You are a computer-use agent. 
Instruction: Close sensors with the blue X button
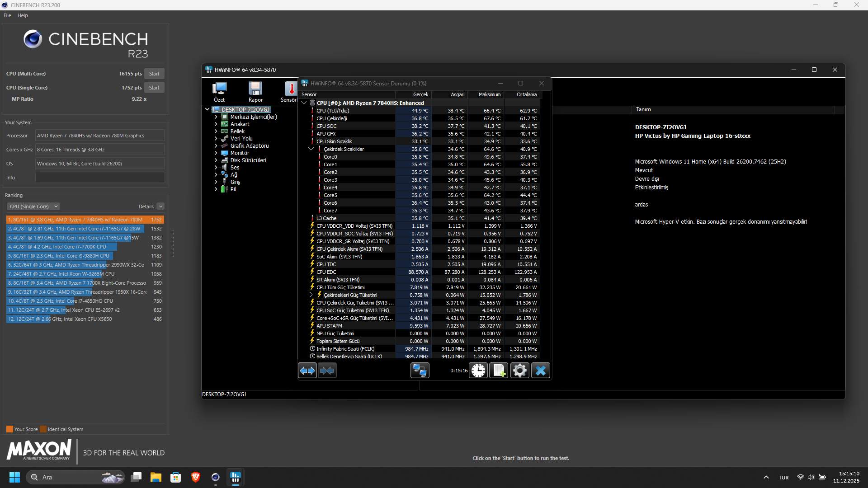(x=541, y=371)
